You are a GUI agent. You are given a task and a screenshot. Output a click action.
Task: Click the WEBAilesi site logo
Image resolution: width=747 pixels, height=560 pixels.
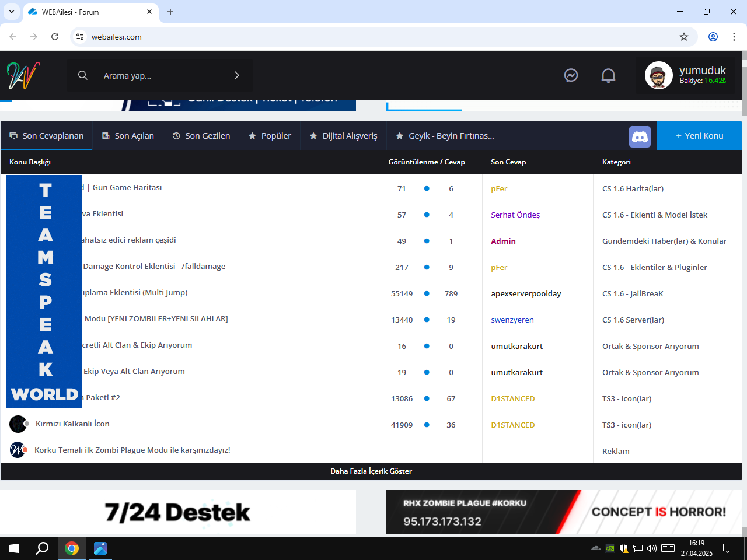click(23, 75)
